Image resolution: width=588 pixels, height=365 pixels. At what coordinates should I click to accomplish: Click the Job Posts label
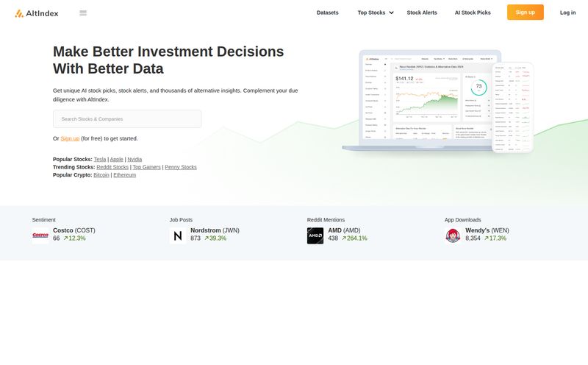pyautogui.click(x=181, y=220)
